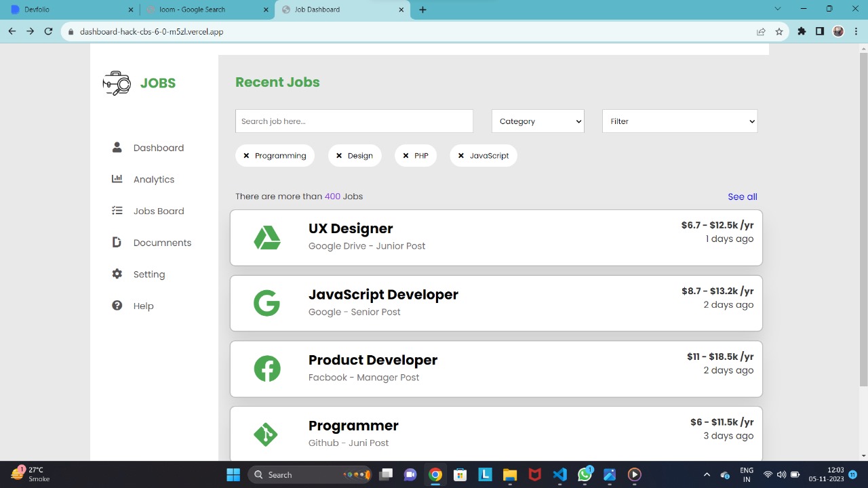
Task: Open the Product Developer job title
Action: pos(373,360)
